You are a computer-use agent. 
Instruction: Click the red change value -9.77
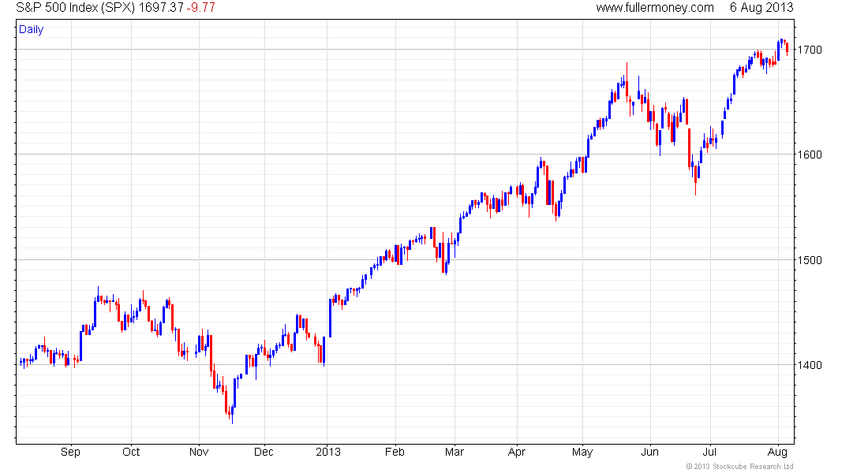click(x=200, y=7)
